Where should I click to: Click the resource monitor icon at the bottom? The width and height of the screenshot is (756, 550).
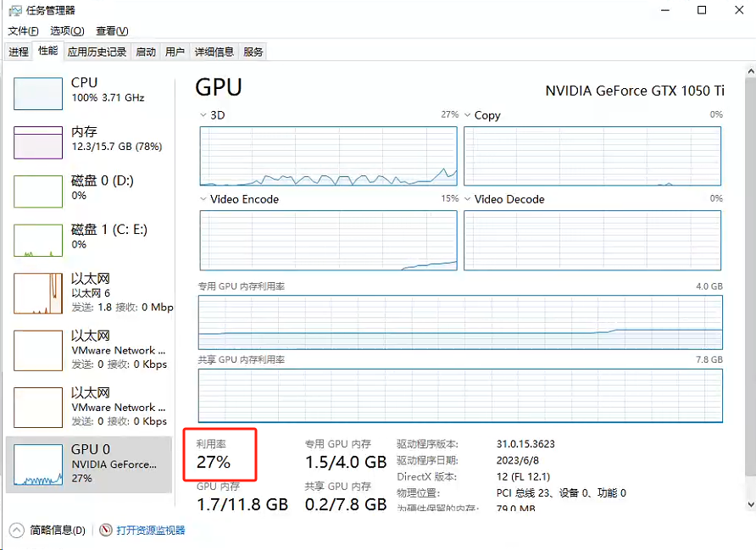[x=106, y=531]
